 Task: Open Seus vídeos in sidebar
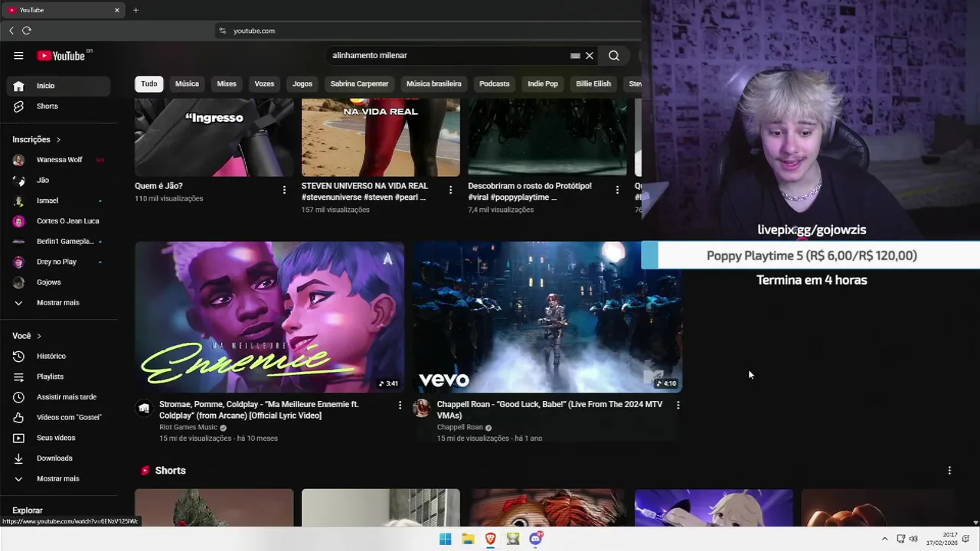[59, 438]
